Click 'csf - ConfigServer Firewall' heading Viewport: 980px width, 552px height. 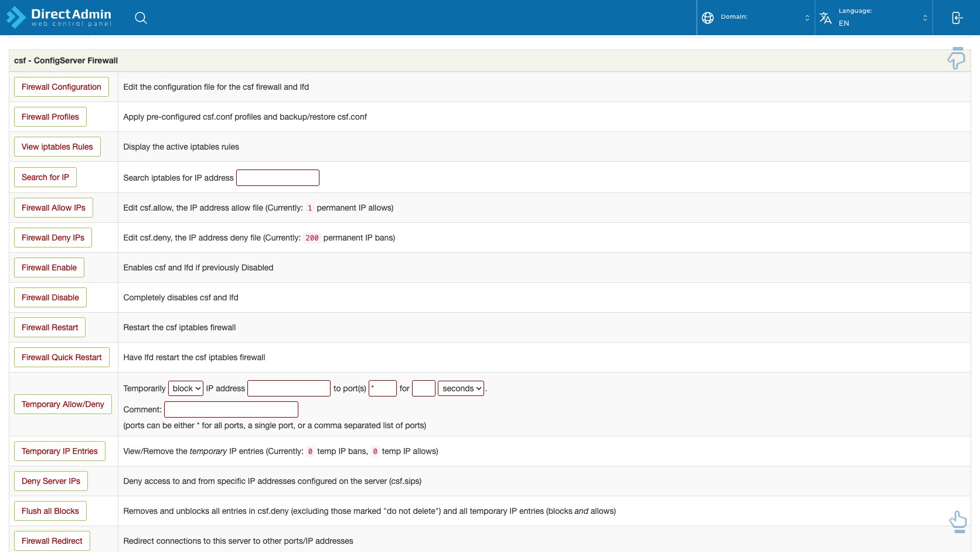[x=66, y=60]
